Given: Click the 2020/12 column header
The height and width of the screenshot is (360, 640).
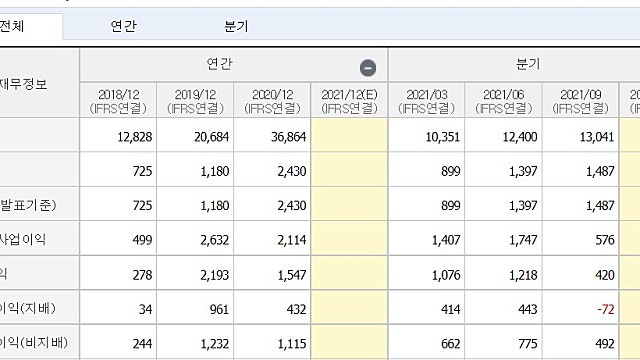Looking at the screenshot, I should [x=272, y=101].
